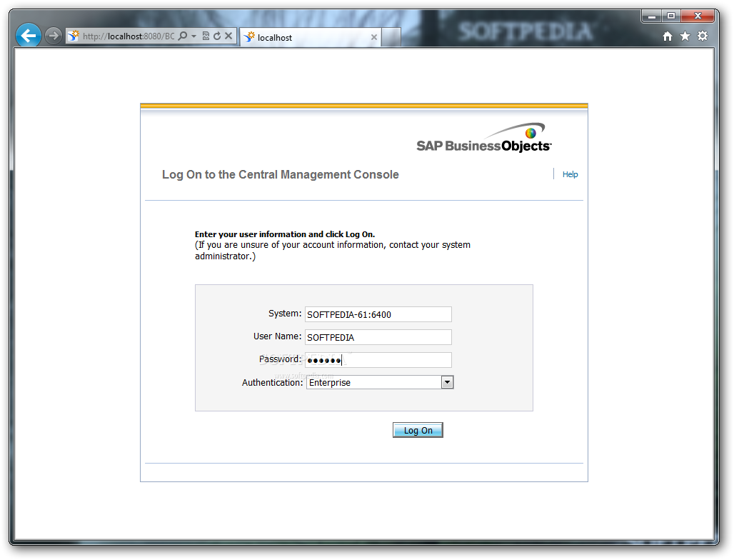This screenshot has width=734, height=560.
Task: Open the address bar autocomplete dropdown arrow
Action: [193, 36]
